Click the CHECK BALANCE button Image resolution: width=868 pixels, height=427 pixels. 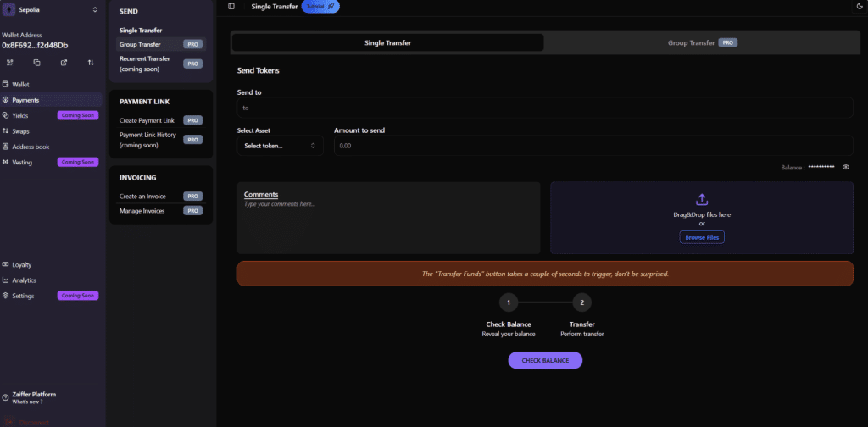point(545,360)
